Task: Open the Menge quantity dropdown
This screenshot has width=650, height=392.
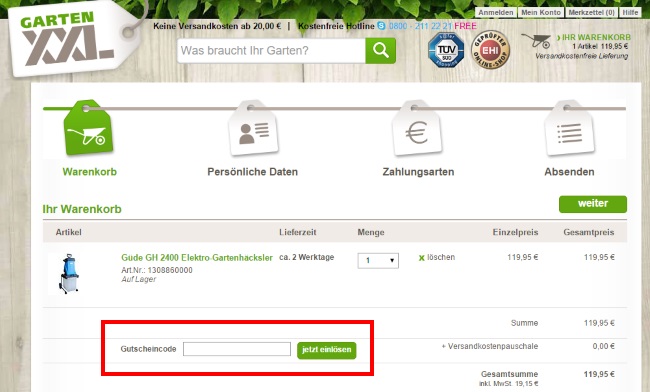Action: [378, 261]
